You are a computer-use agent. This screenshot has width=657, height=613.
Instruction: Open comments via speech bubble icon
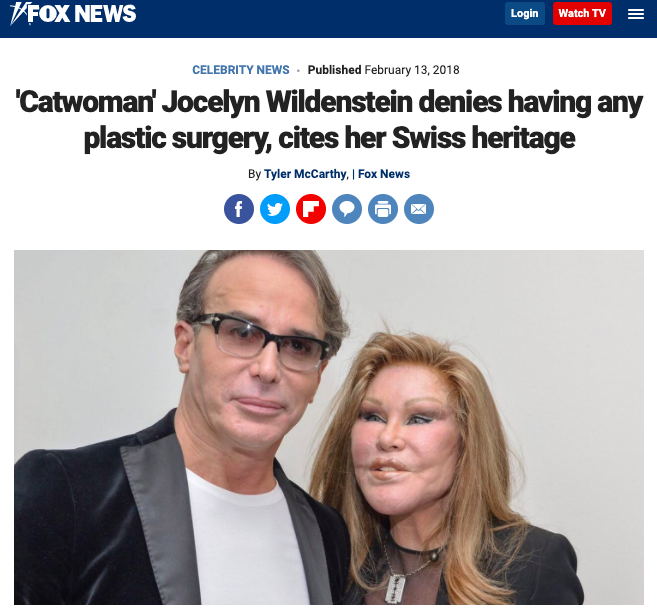click(347, 209)
